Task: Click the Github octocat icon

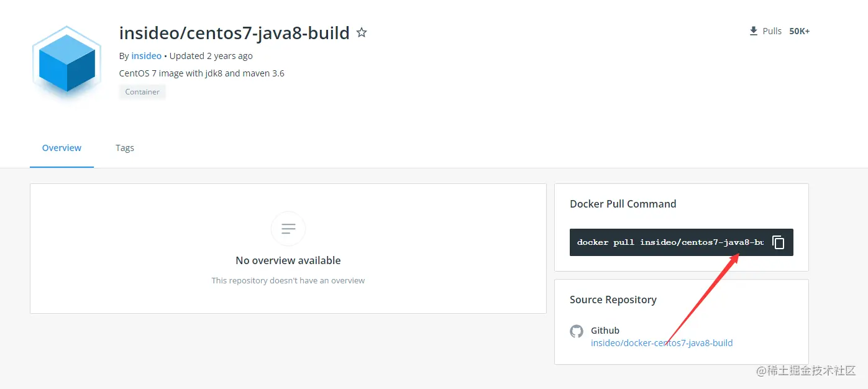Action: (x=577, y=331)
